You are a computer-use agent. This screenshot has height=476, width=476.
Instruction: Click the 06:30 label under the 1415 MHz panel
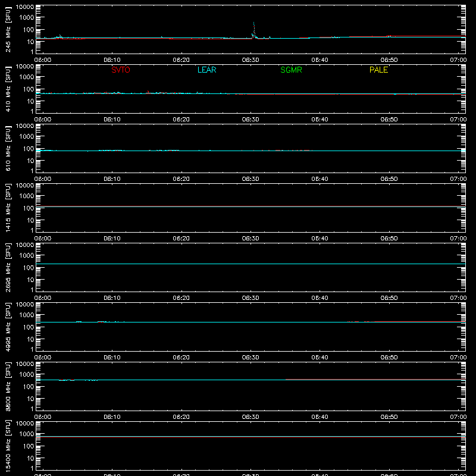(x=250, y=239)
